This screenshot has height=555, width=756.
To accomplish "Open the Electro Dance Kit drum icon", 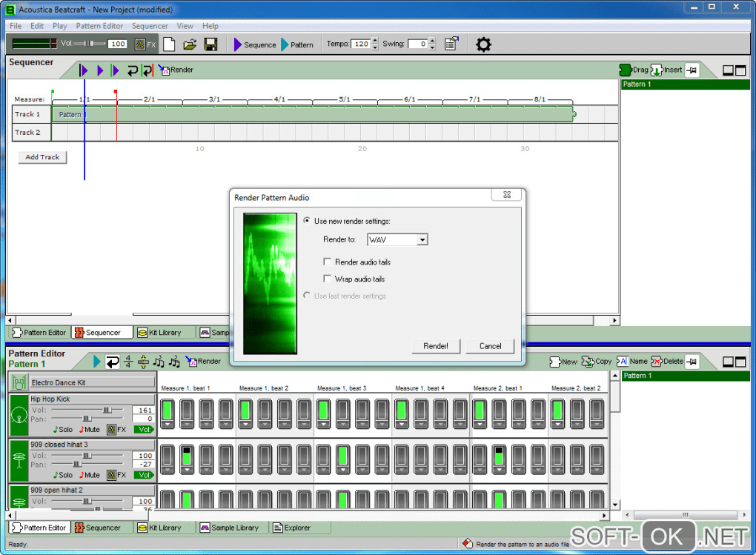I will [x=19, y=382].
